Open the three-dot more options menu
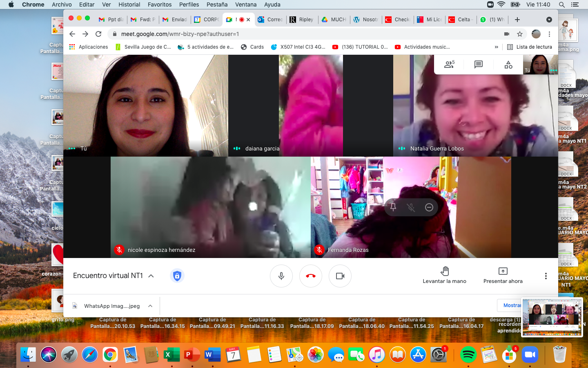Viewport: 588px width, 368px height. 546,276
